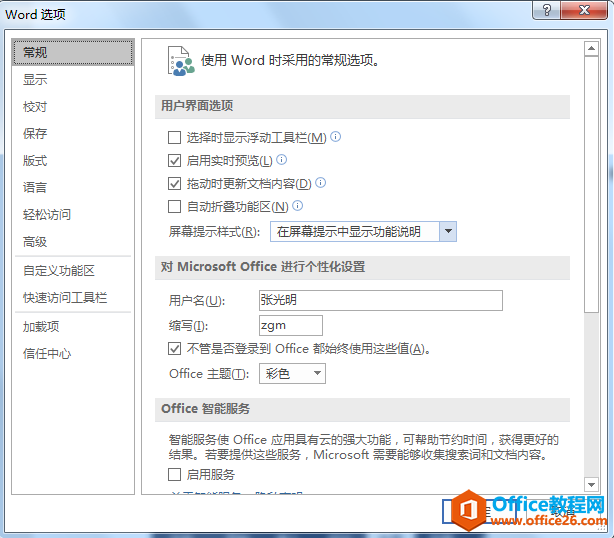Switch to 轻松访问 category
This screenshot has width=614, height=538.
(x=73, y=215)
